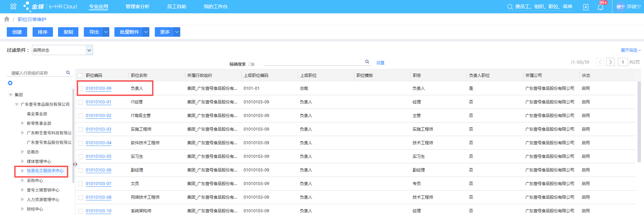Check the row for position 01010103-01
644x215 pixels.
coord(80,102)
